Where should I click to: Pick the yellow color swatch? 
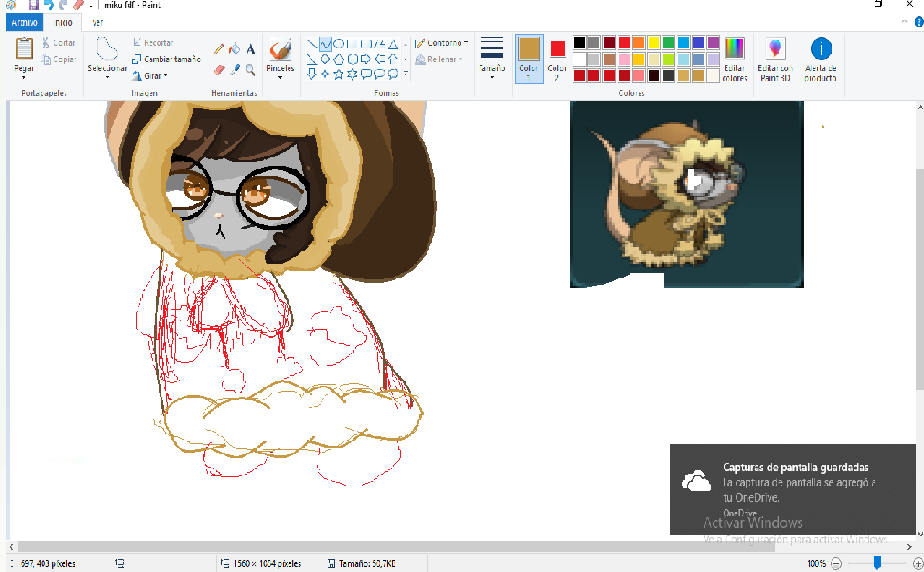[x=654, y=42]
